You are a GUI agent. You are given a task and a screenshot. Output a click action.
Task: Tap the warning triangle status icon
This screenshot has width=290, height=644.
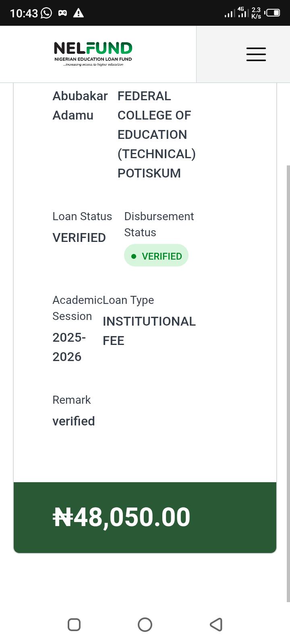click(x=79, y=13)
